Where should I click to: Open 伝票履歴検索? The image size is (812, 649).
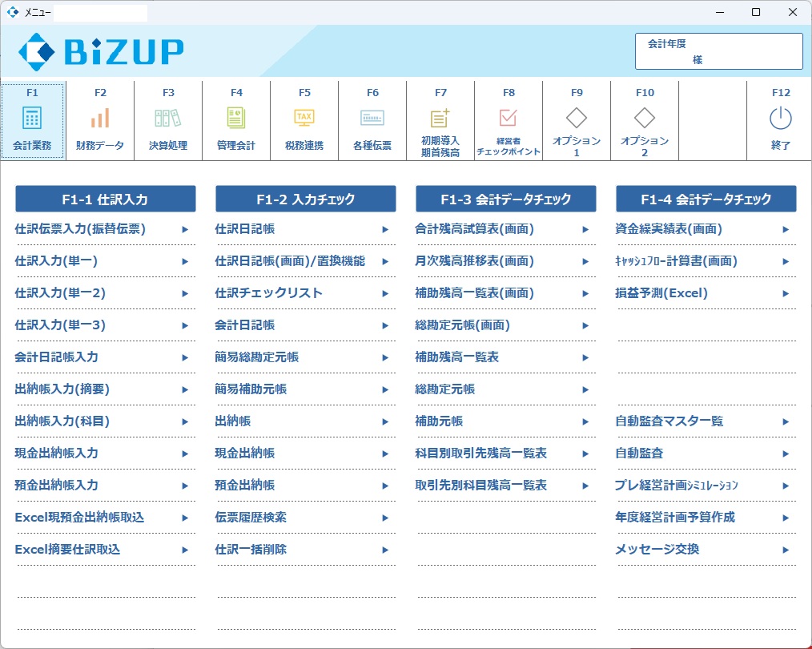[x=251, y=518]
